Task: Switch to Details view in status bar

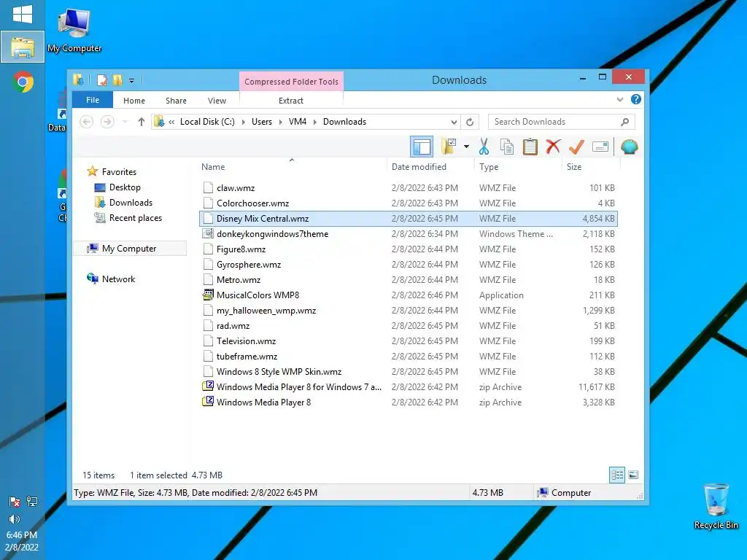Action: click(x=617, y=475)
